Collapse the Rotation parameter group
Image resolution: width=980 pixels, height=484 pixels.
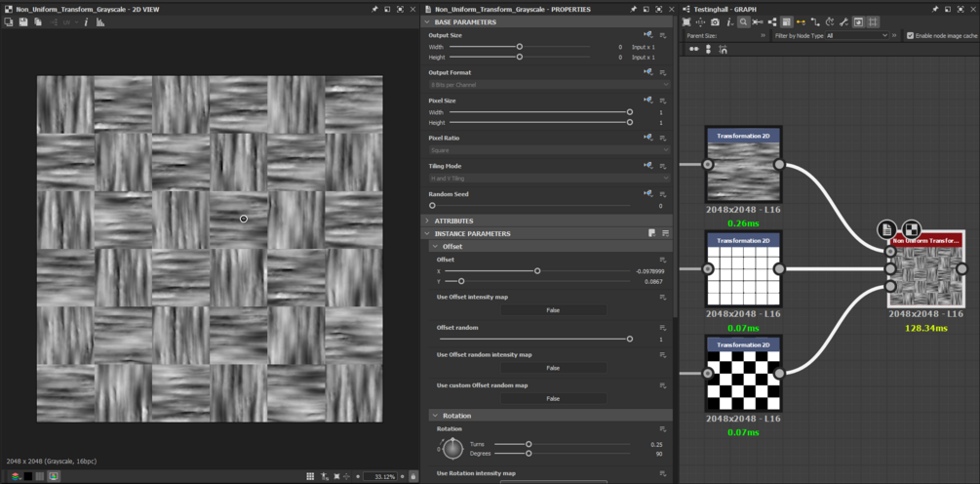pyautogui.click(x=435, y=416)
